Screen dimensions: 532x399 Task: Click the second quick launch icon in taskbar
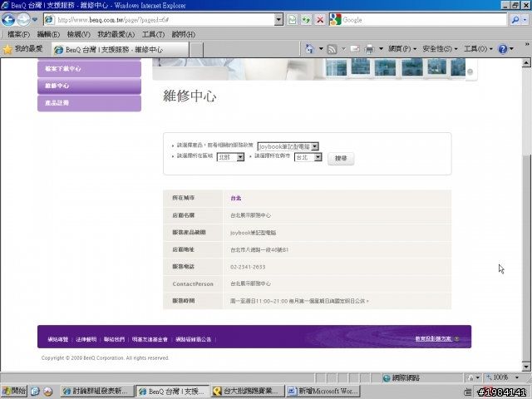(48, 392)
